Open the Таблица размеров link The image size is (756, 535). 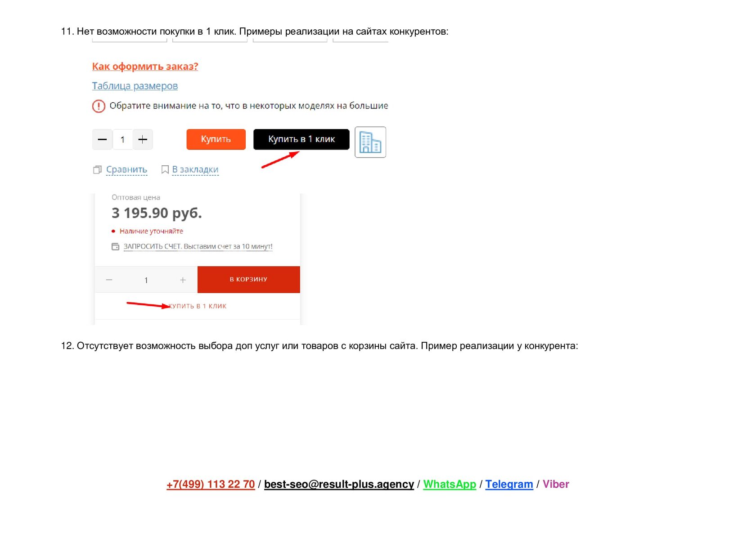coord(135,86)
